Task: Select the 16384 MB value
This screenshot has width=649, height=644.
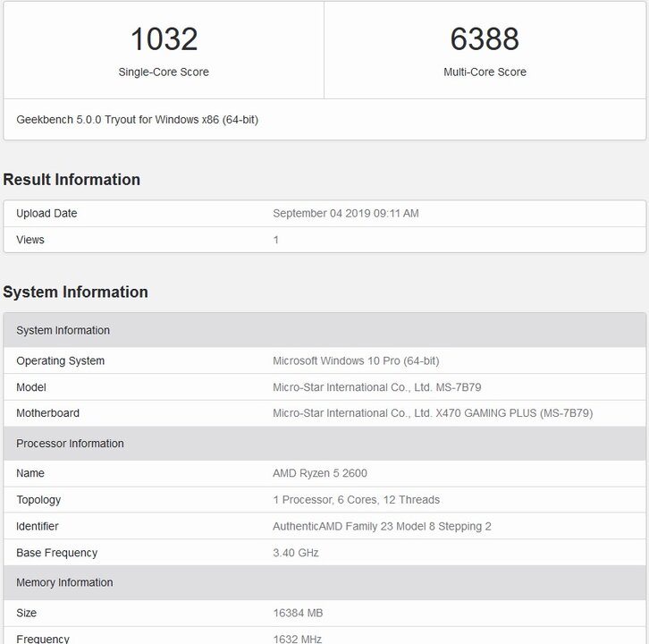Action: point(298,613)
